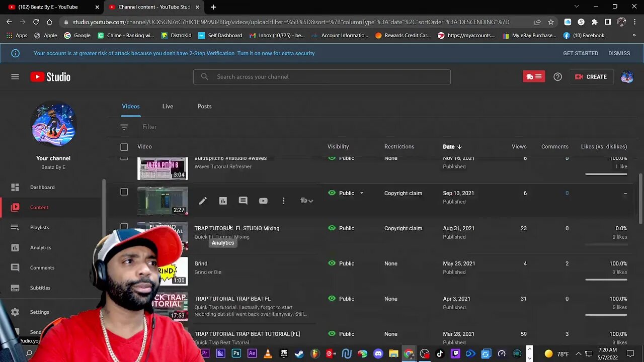Open the Self Dashboard bookmark
Viewport: 644px width, 362px height.
click(220, 36)
